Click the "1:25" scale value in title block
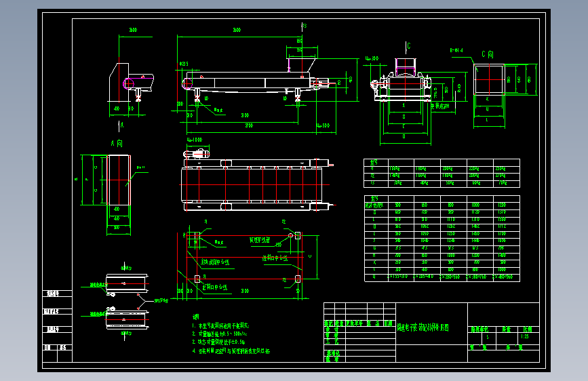This screenshot has height=381, width=588. coord(525,336)
